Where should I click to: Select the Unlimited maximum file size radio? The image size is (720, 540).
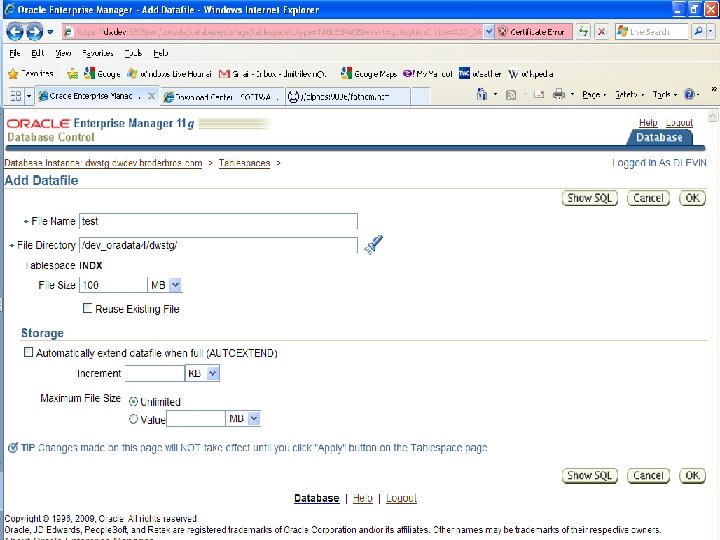(133, 402)
